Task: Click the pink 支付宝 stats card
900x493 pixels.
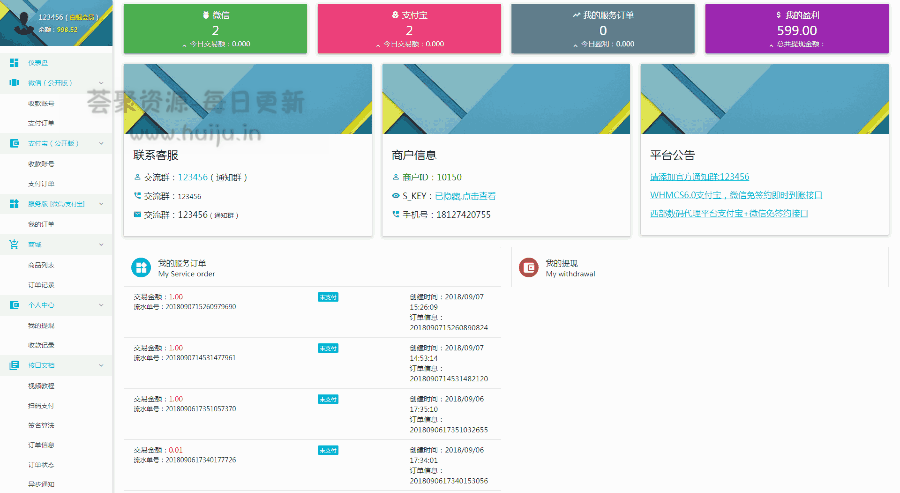Action: 409,29
